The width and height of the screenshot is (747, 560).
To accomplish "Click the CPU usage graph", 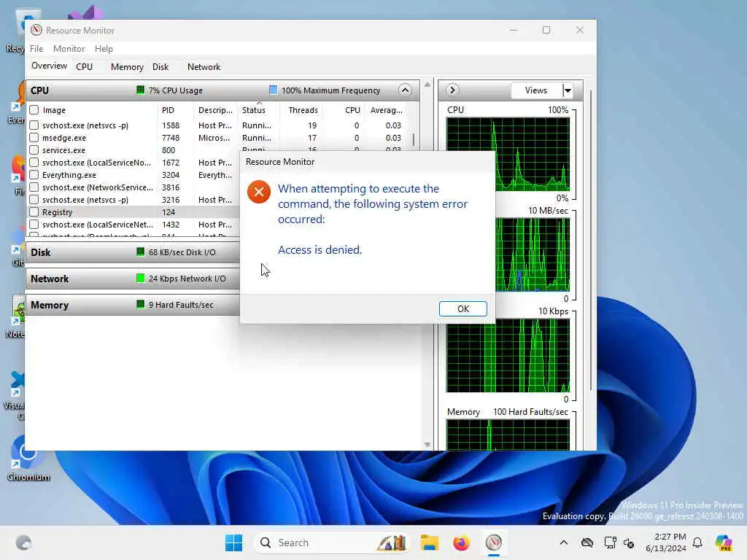I will point(508,155).
